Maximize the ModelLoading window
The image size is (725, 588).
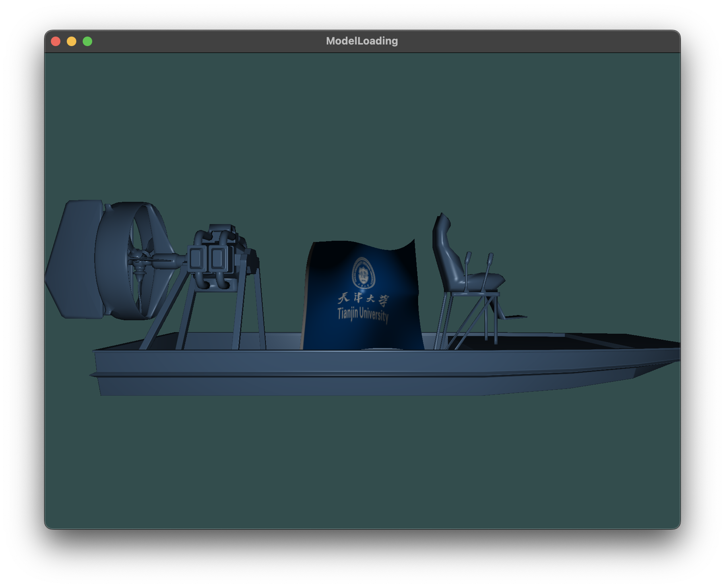[x=87, y=41]
